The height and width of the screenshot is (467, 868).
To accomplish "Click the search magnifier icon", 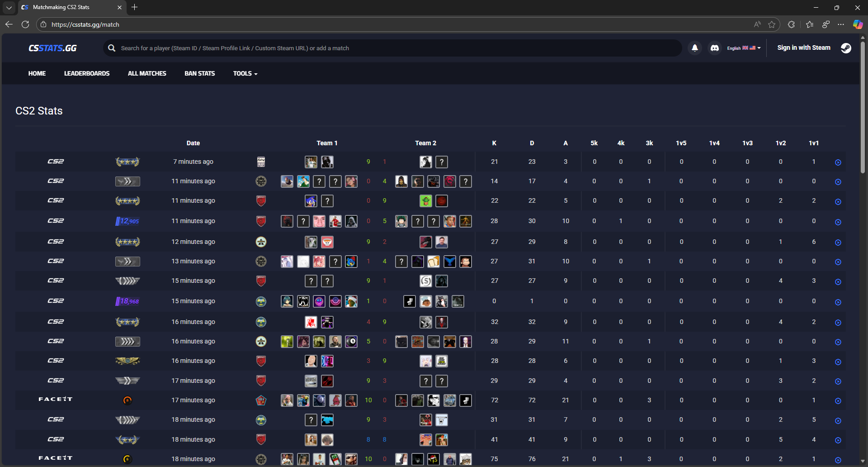I will [x=112, y=48].
